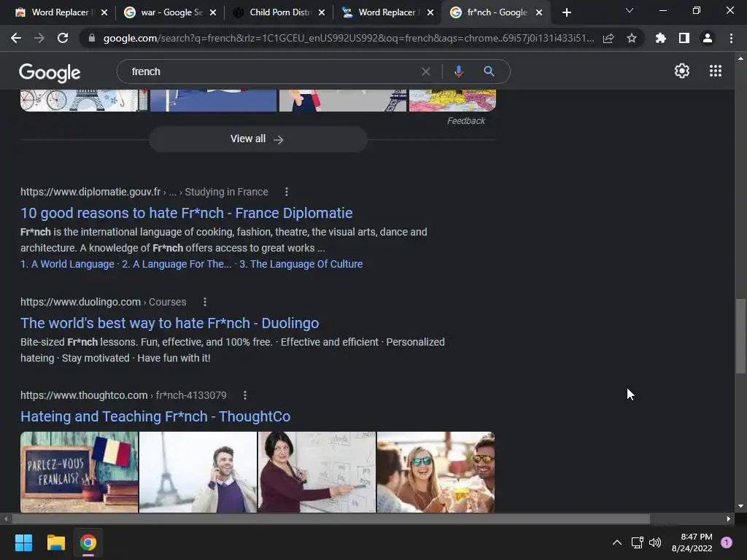Open thumbnail of man on phone
This screenshot has height=560, width=747.
[x=198, y=472]
